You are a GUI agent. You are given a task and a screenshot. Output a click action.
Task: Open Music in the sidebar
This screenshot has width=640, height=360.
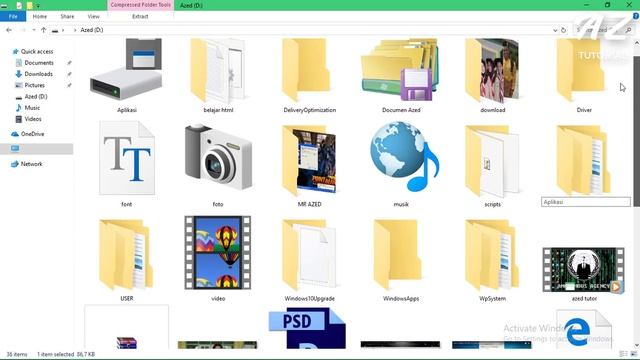[x=32, y=108]
